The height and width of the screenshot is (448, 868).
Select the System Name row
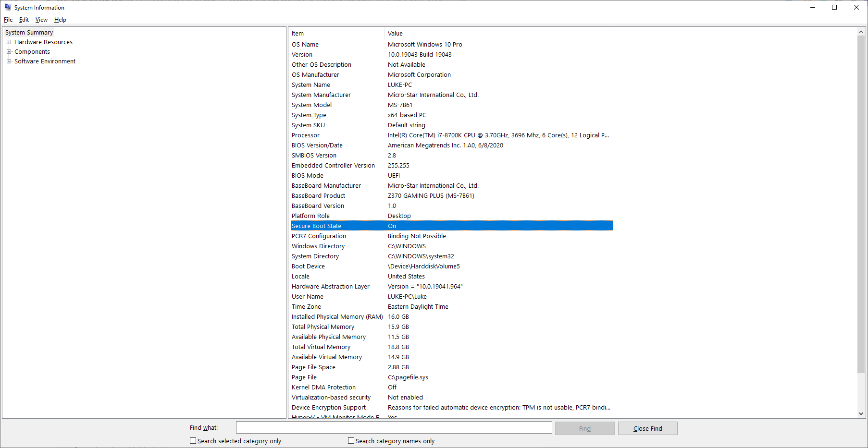[452, 85]
